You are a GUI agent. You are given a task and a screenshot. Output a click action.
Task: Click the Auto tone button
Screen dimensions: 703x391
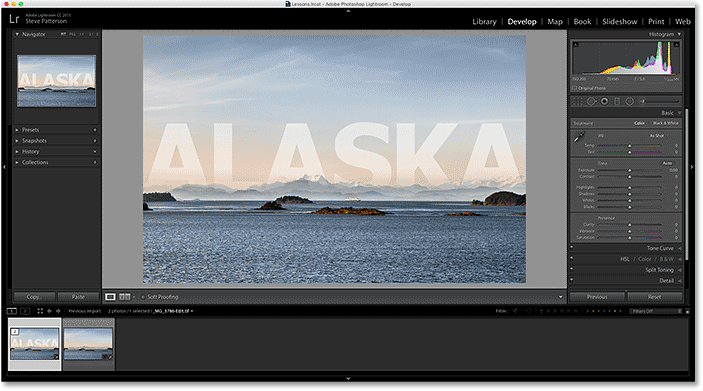[668, 163]
